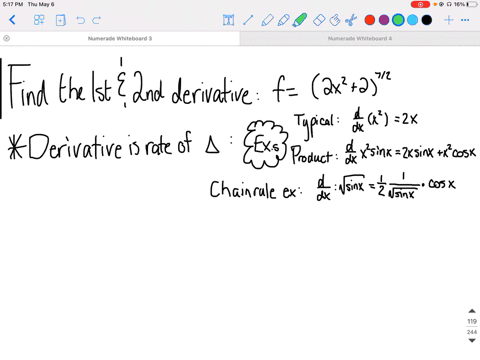Choose the light blue ink color
The height and width of the screenshot is (360, 480).
click(x=412, y=20)
